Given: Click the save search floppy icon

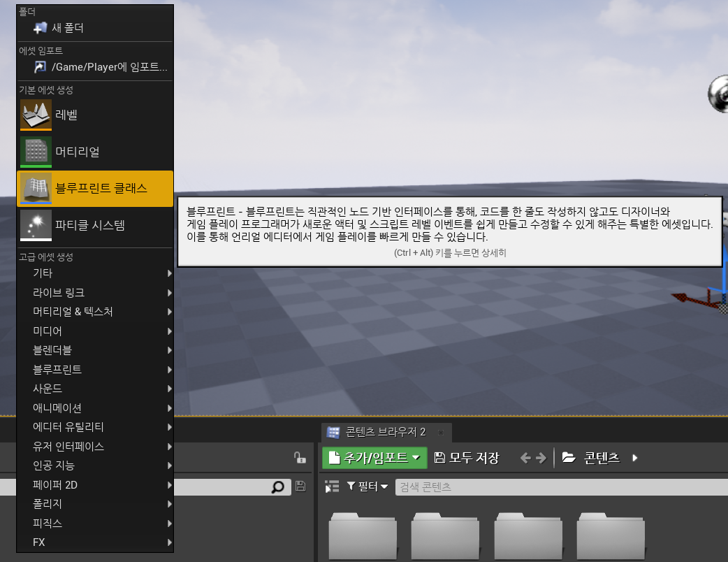Looking at the screenshot, I should tap(300, 487).
